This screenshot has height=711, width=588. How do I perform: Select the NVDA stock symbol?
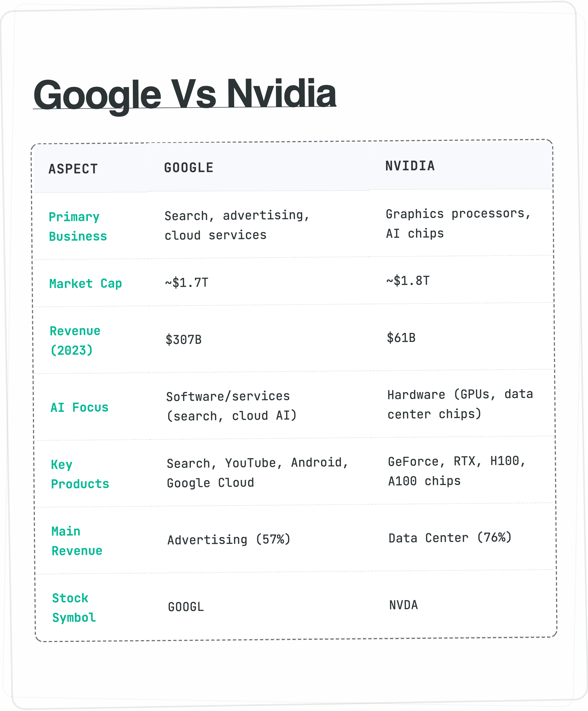tap(403, 605)
